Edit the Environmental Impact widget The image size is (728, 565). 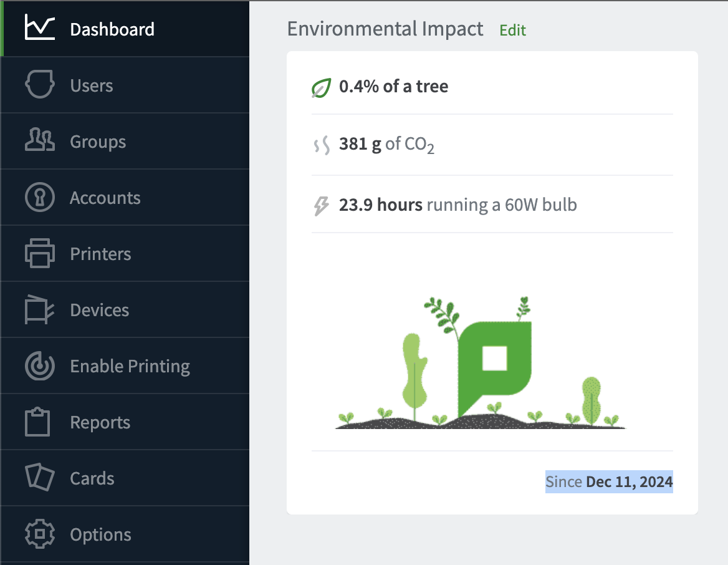[512, 30]
